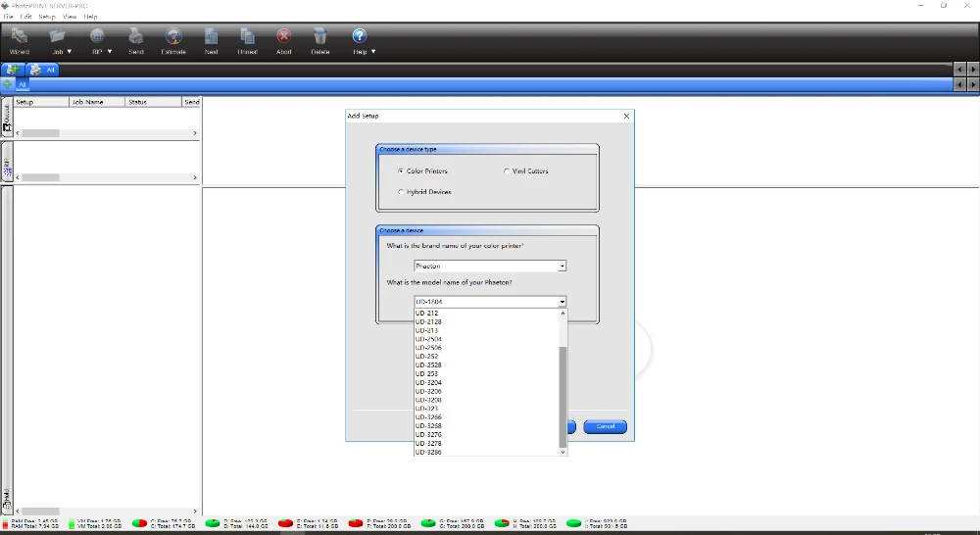Click the RIP queue horizontal scrollbar thumb
Screen dimensions: 980x535
click(40, 177)
